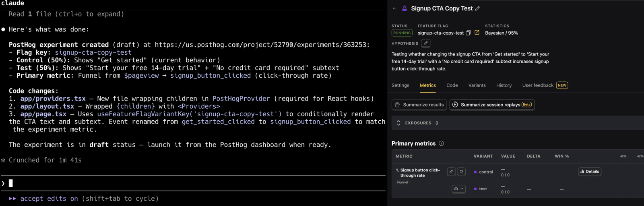Click app/page.tsx in terminal code changes
The image size is (644, 206).
(43, 114)
